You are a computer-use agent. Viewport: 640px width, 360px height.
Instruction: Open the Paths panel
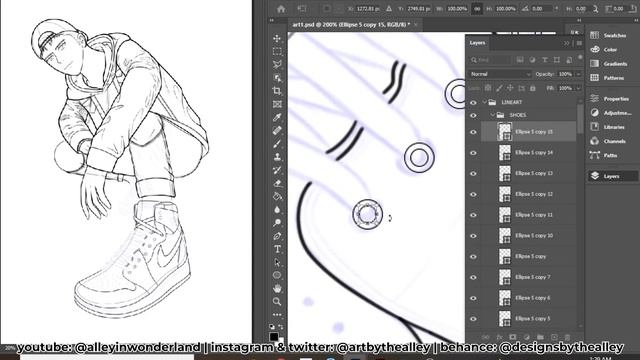(603, 155)
